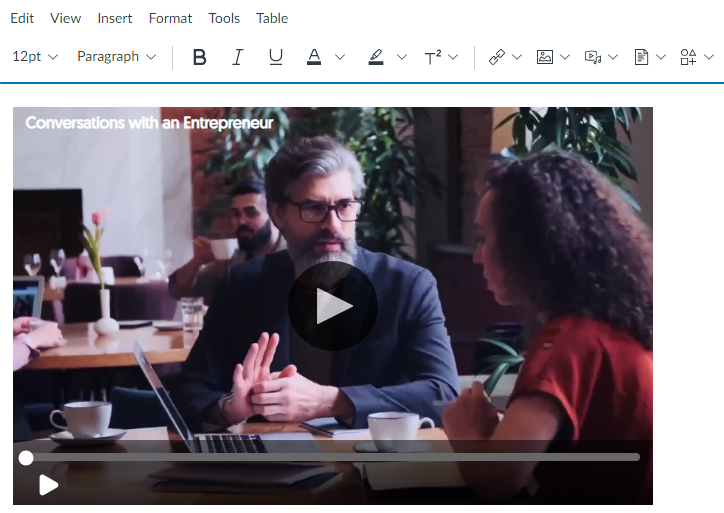Expand media options arrow
The image size is (724, 513).
tap(613, 57)
